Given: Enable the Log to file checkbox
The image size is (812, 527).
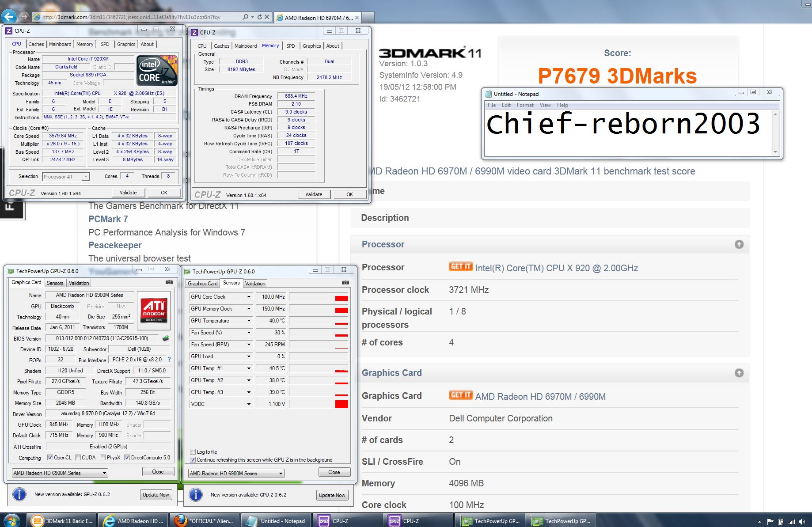Looking at the screenshot, I should click(193, 451).
